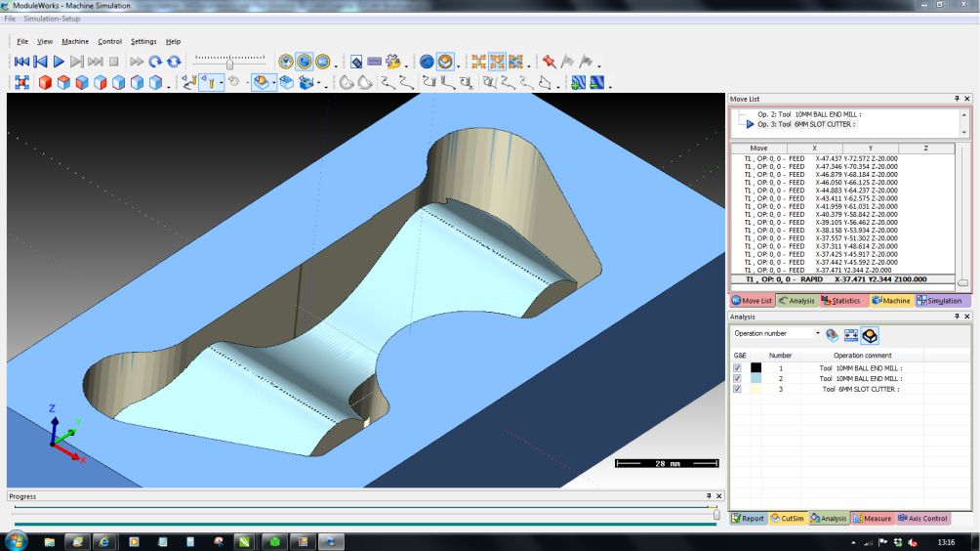Click the grey Stop square button
This screenshot has height=551, width=980.
(x=114, y=62)
